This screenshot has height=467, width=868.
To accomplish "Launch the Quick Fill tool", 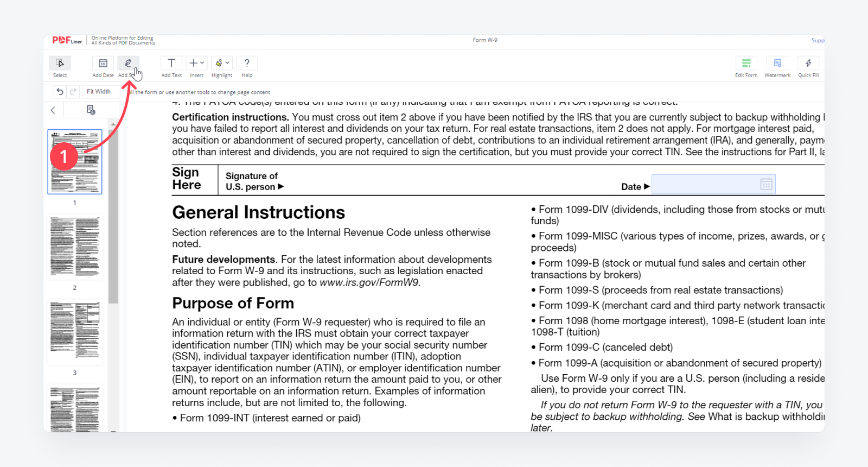I will [x=808, y=63].
